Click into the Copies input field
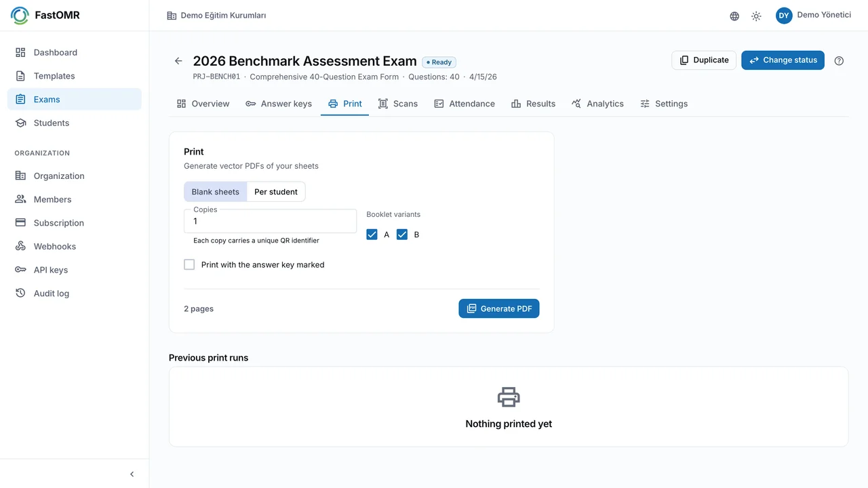This screenshot has width=868, height=488. (x=270, y=221)
